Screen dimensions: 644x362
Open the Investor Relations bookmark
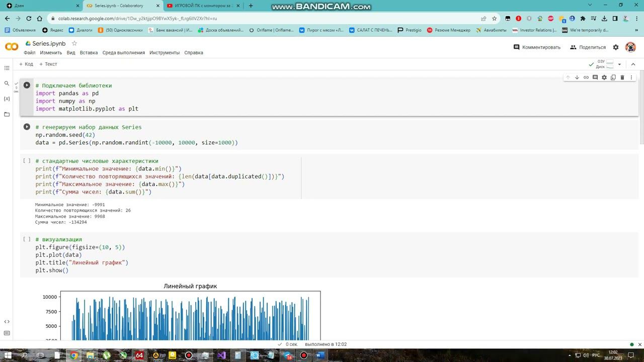[x=534, y=30]
